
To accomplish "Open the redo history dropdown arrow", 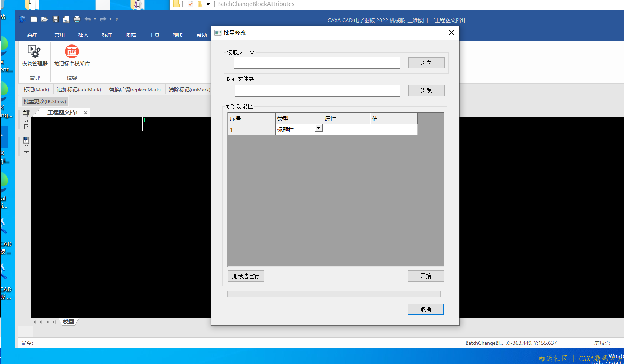I will (x=110, y=19).
